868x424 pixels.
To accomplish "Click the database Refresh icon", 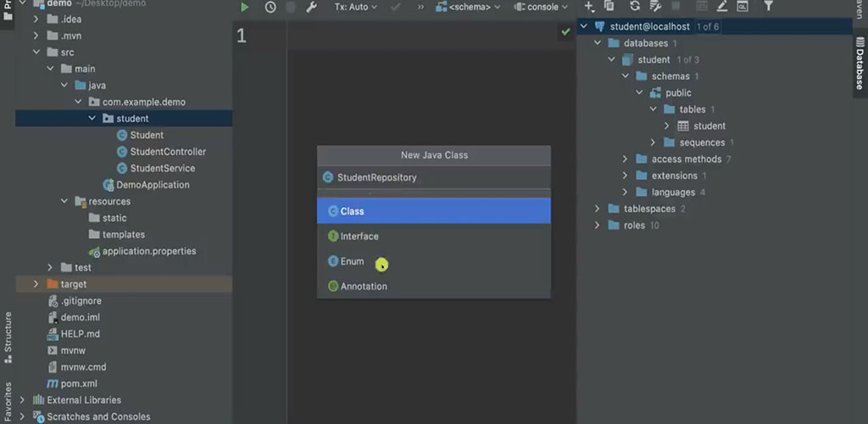I will 634,7.
